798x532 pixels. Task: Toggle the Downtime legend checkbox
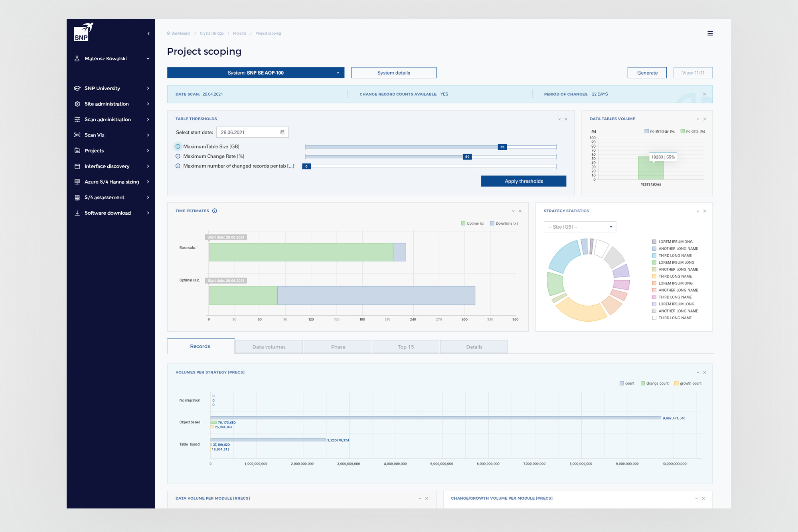(492, 223)
